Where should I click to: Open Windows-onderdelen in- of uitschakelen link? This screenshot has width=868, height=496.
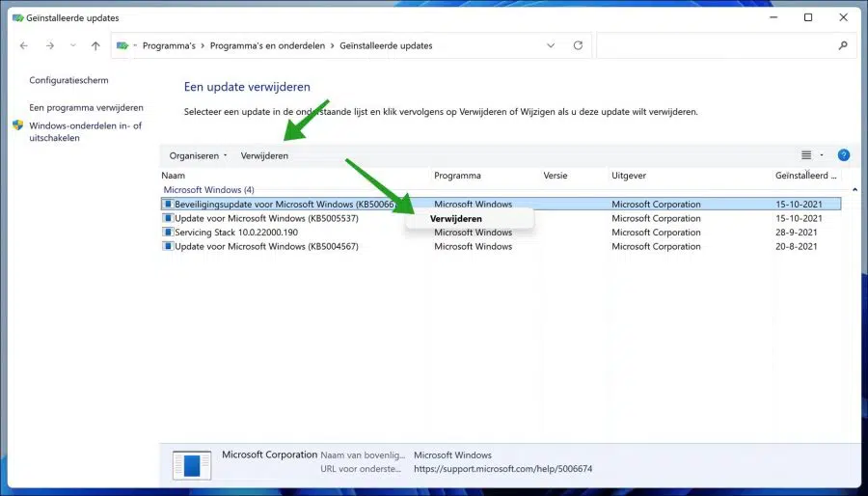point(86,132)
